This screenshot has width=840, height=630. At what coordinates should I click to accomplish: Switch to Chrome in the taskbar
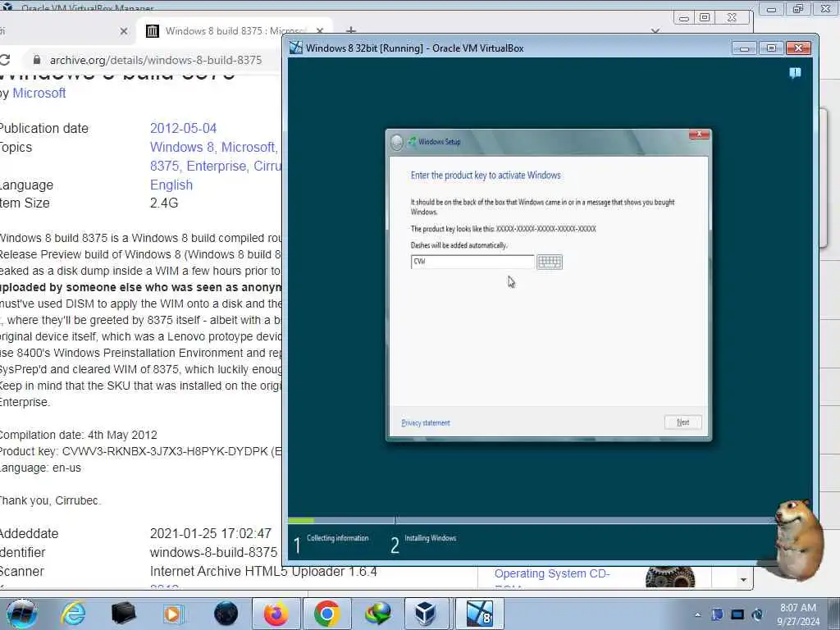coord(326,614)
